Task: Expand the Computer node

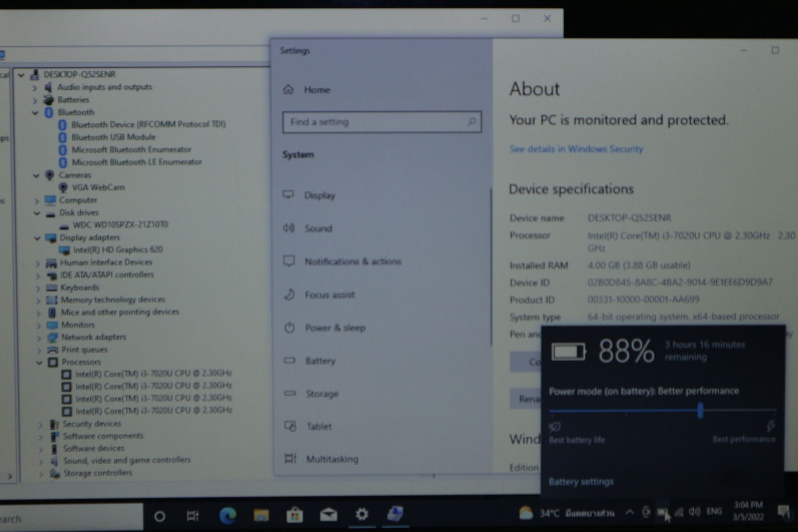Action: coord(36,201)
